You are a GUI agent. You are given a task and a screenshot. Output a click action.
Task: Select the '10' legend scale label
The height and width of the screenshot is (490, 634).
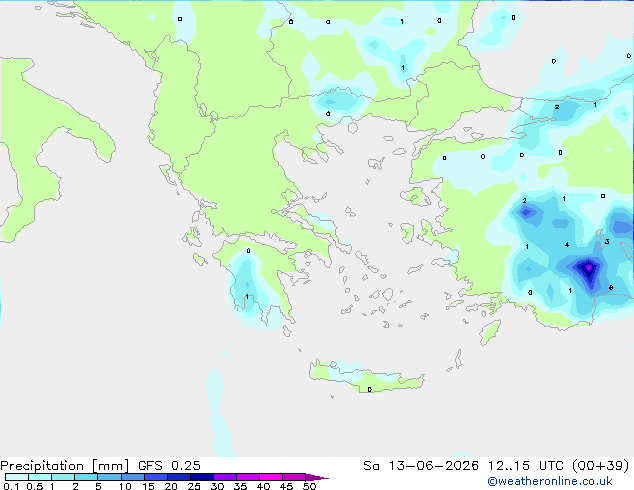[x=125, y=486]
